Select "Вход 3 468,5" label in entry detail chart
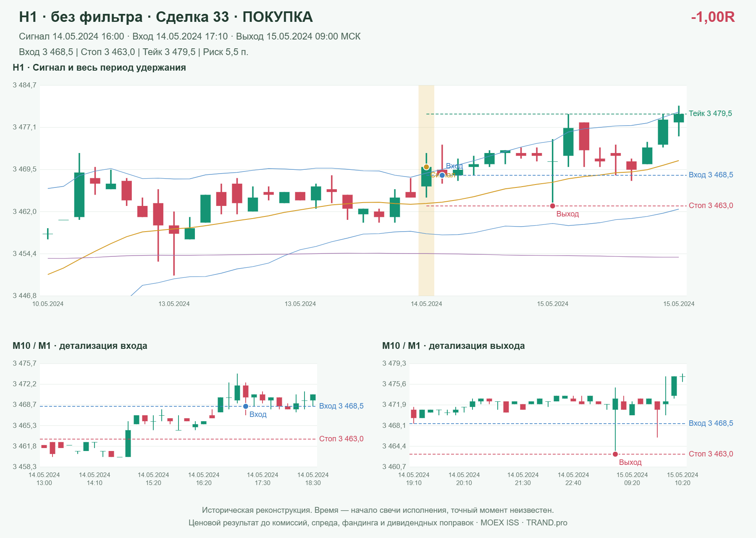Screen dimensions: 756x538 (341, 406)
